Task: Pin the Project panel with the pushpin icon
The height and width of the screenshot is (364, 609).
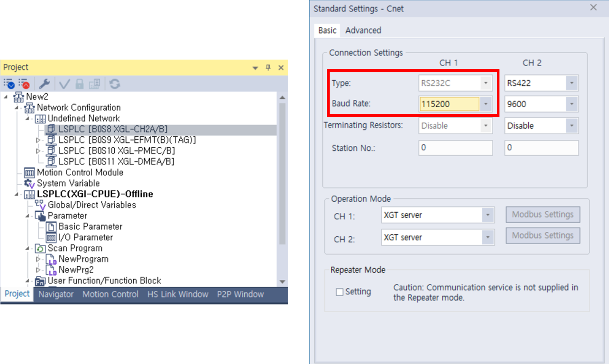Action: (268, 68)
